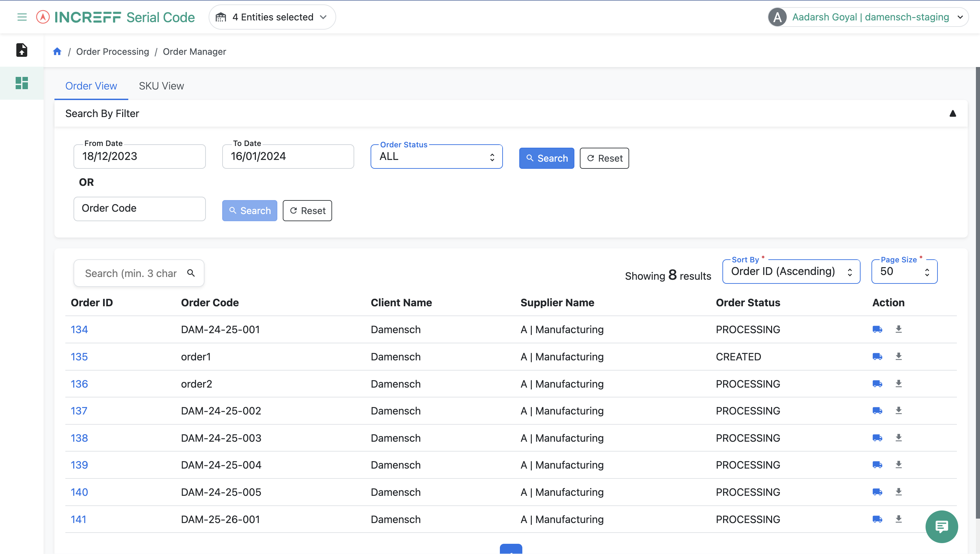Screen dimensions: 980x554
Task: Click the Order ID column header
Action: tap(92, 303)
